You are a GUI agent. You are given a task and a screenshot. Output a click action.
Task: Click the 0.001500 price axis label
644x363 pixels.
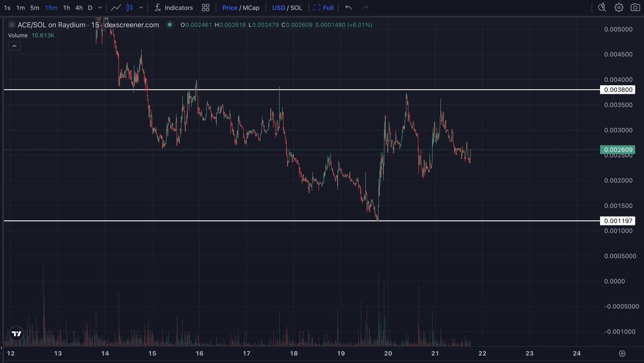pyautogui.click(x=617, y=205)
